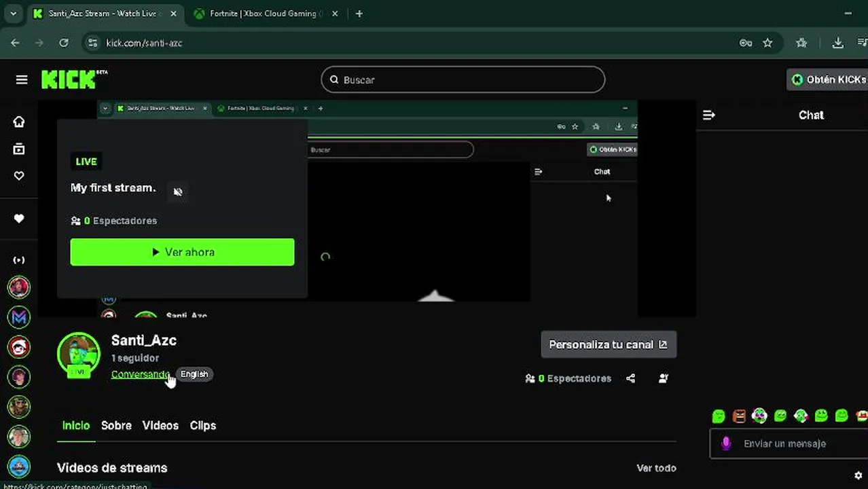This screenshot has height=489, width=868.
Task: Open browser extensions icon
Action: point(801,43)
